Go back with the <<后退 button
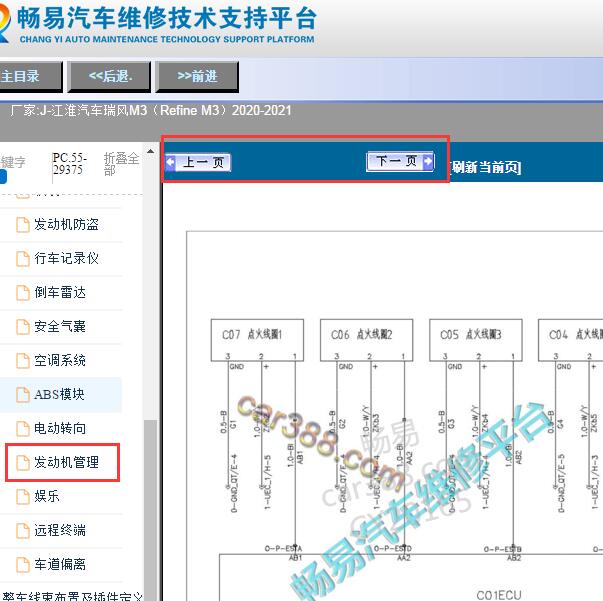 pyautogui.click(x=110, y=76)
